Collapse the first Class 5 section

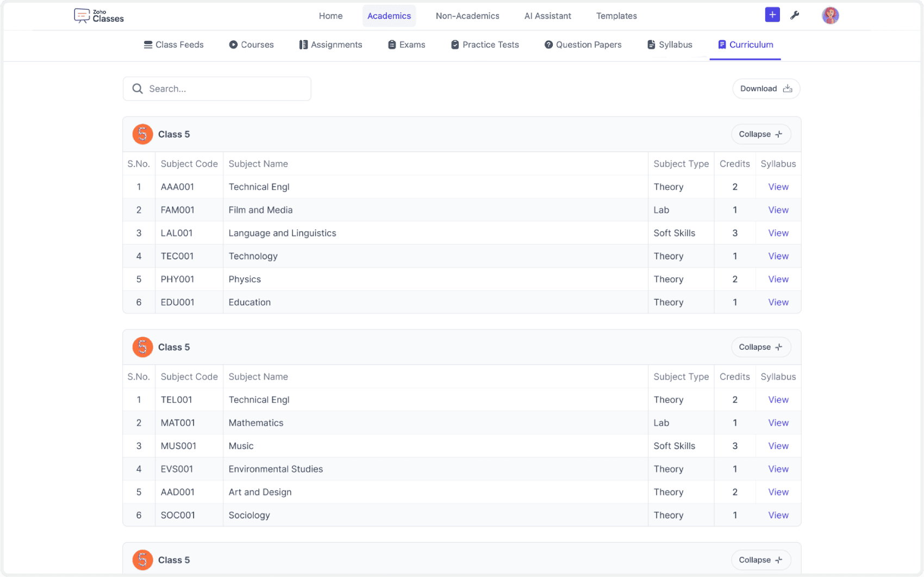(760, 134)
